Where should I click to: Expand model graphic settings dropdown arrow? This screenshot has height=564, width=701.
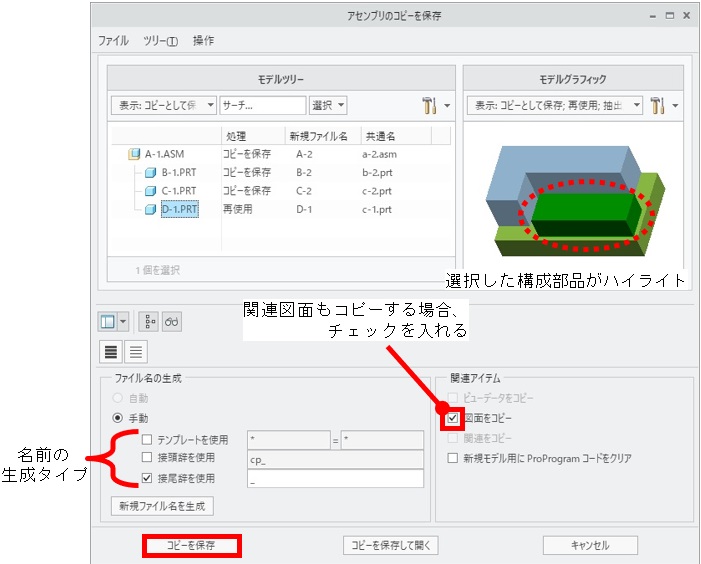click(675, 106)
